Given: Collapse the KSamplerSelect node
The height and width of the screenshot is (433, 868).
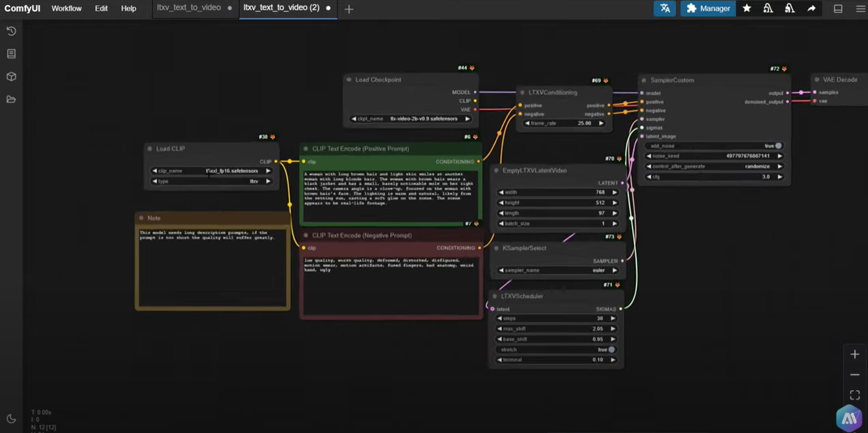Looking at the screenshot, I should tap(497, 248).
